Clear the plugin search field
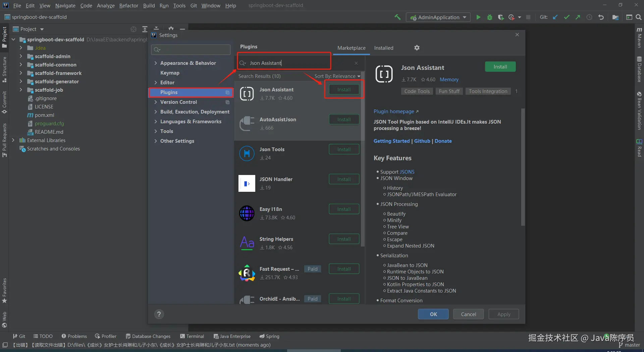 (x=356, y=63)
